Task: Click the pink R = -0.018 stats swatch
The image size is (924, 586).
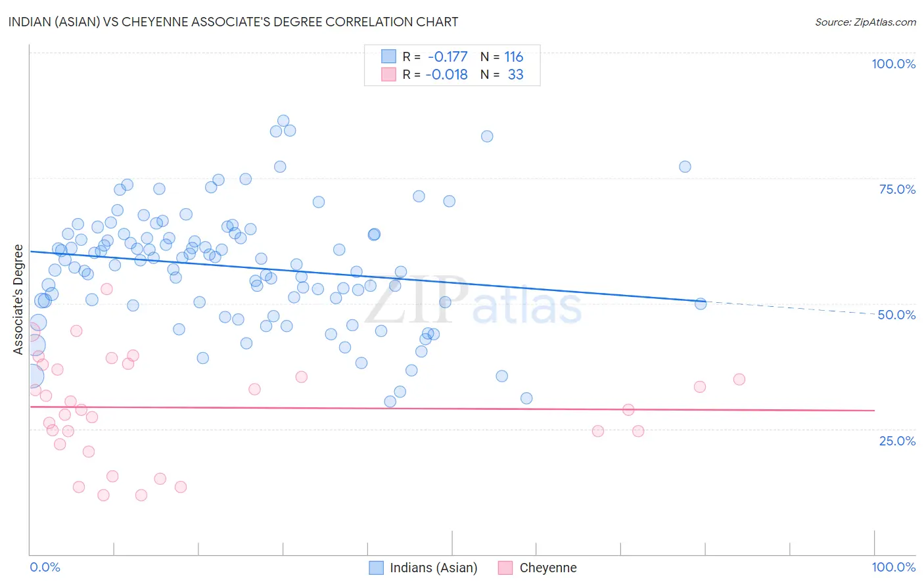Action: point(389,74)
